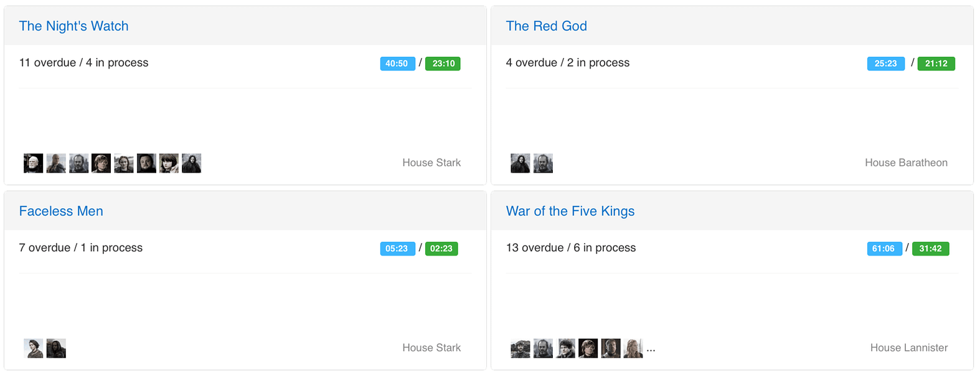Click the blue 40:50 time badge
The width and height of the screenshot is (980, 374).
(x=397, y=64)
